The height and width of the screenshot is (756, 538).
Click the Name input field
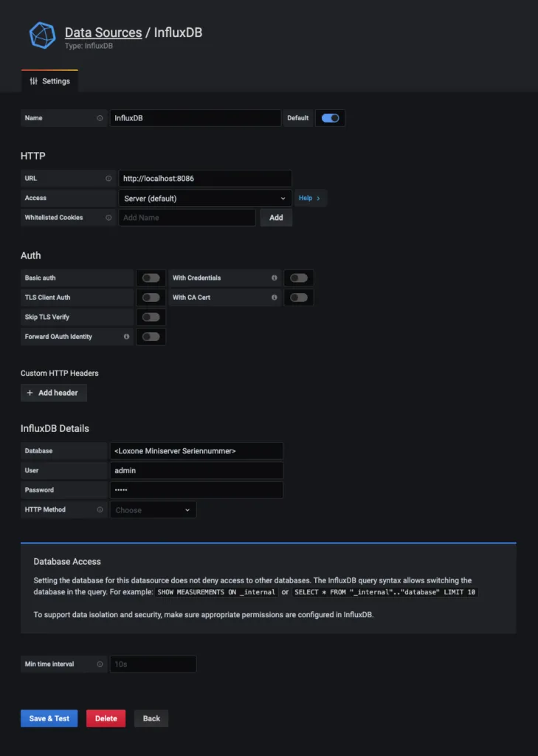pos(196,118)
